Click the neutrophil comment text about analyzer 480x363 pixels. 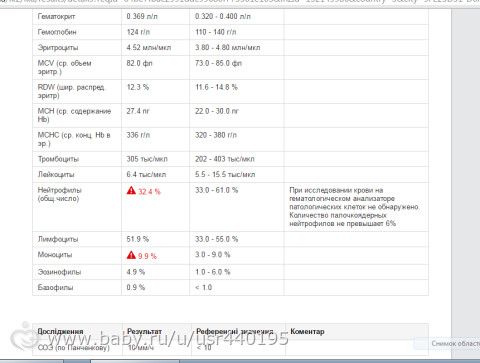(354, 207)
